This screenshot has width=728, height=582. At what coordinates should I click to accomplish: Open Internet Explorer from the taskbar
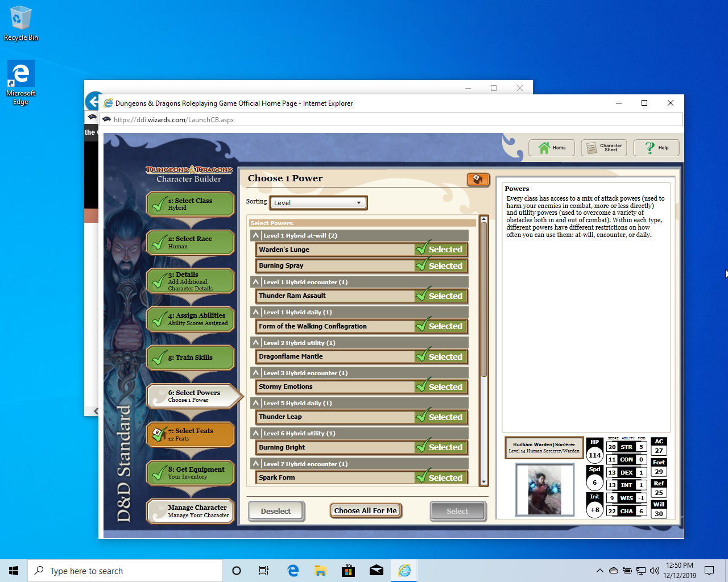click(404, 571)
